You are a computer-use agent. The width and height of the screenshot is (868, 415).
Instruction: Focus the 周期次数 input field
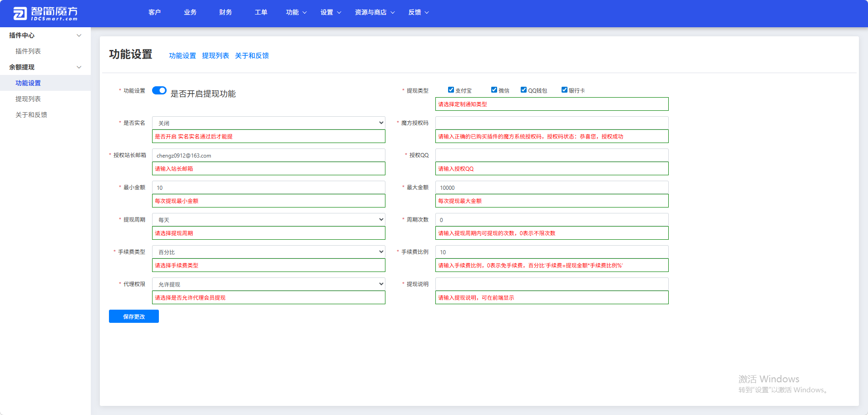tap(552, 220)
